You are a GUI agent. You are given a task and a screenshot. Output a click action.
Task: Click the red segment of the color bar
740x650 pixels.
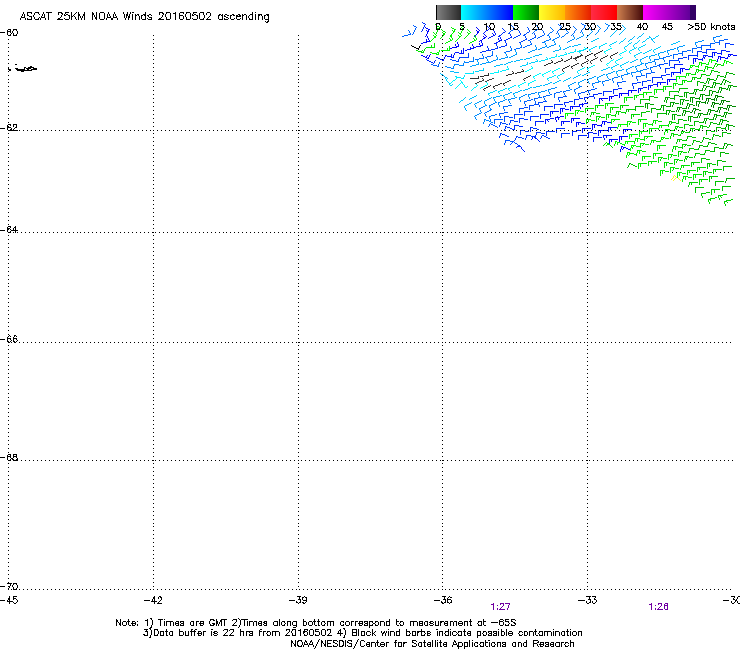coord(604,12)
